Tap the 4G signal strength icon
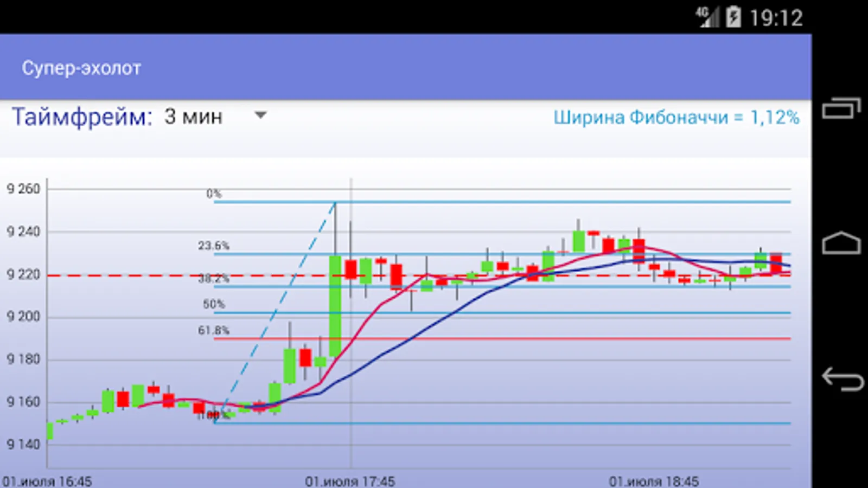Viewport: 868px width, 488px height. (x=707, y=17)
